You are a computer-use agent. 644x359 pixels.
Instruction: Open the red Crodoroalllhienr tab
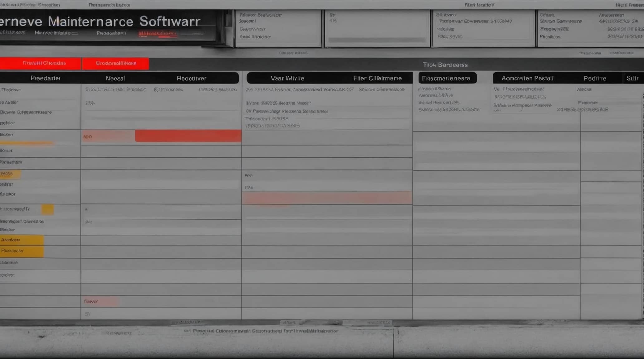pyautogui.click(x=115, y=63)
